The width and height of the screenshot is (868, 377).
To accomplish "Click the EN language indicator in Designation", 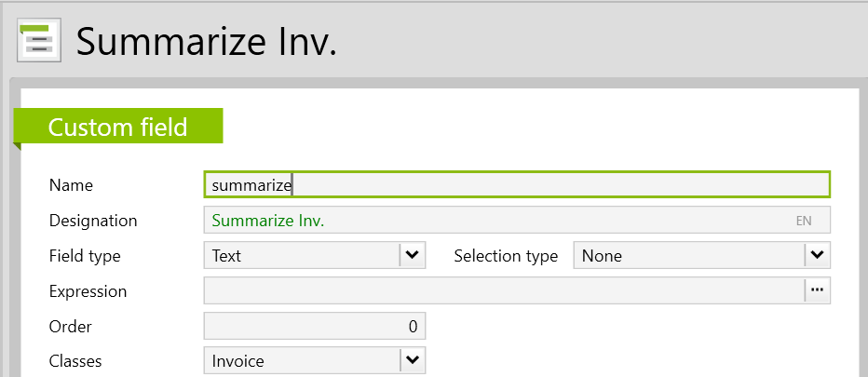I will point(803,221).
